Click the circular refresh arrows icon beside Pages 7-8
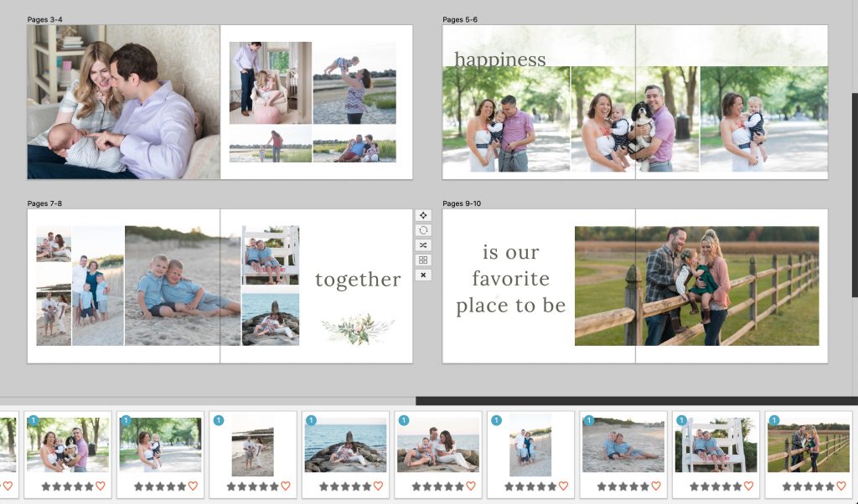Screen dimensions: 858x504 pyautogui.click(x=423, y=230)
